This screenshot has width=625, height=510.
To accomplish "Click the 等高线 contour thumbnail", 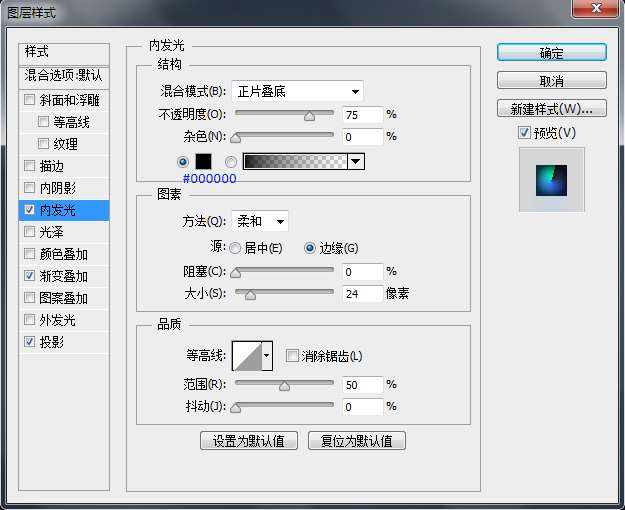I will (247, 355).
